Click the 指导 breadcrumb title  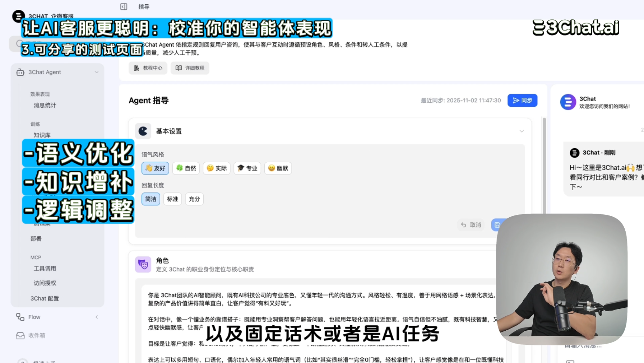144,6
